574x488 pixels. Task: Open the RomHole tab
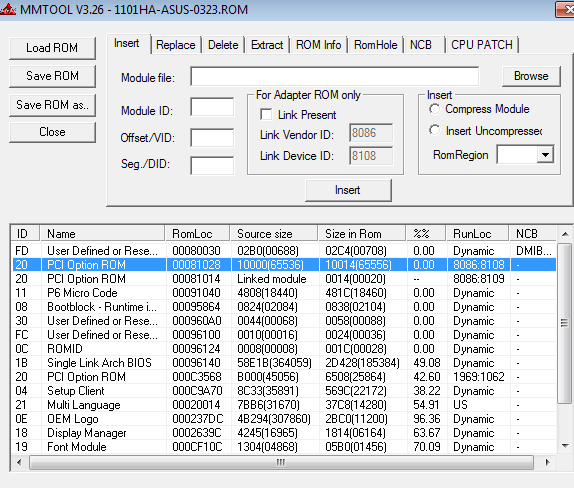[376, 45]
